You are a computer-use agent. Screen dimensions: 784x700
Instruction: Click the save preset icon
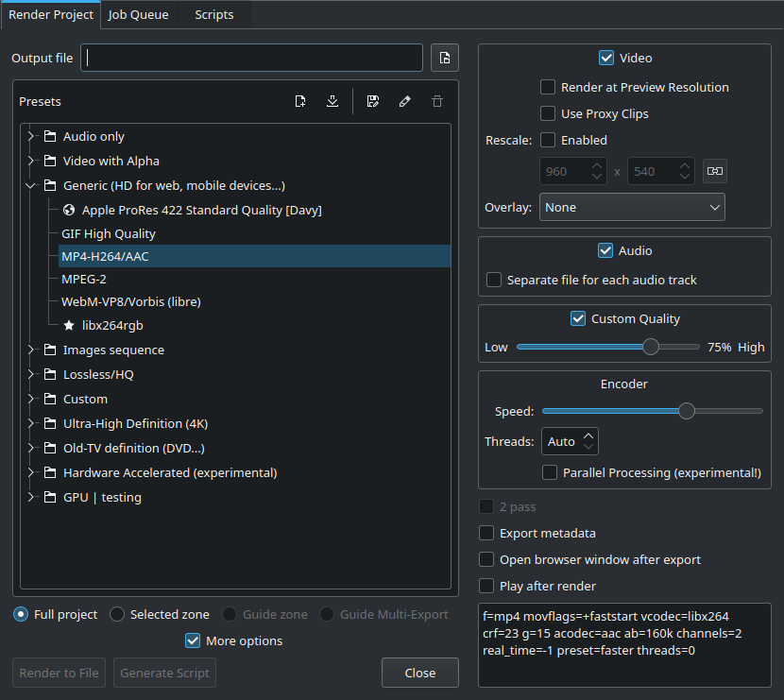[373, 102]
